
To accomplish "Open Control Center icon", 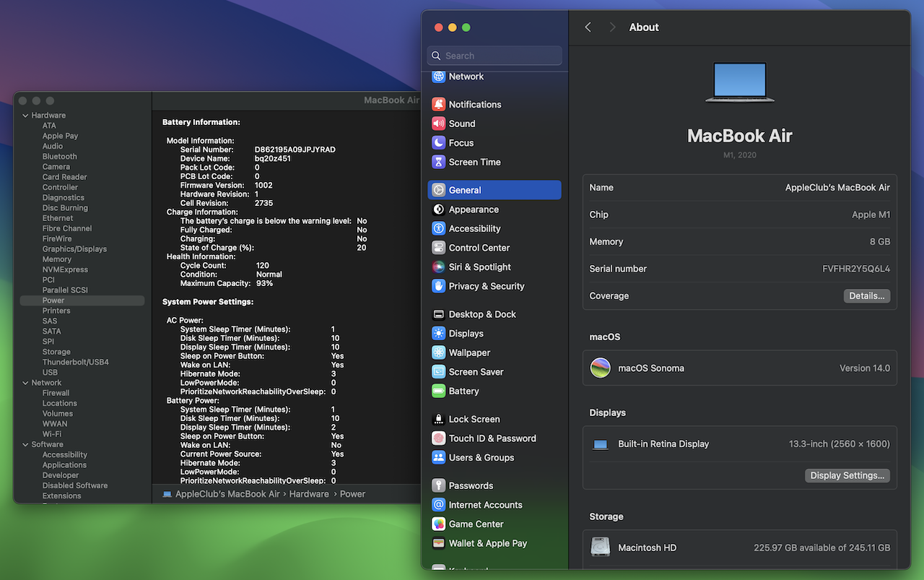I will [438, 248].
